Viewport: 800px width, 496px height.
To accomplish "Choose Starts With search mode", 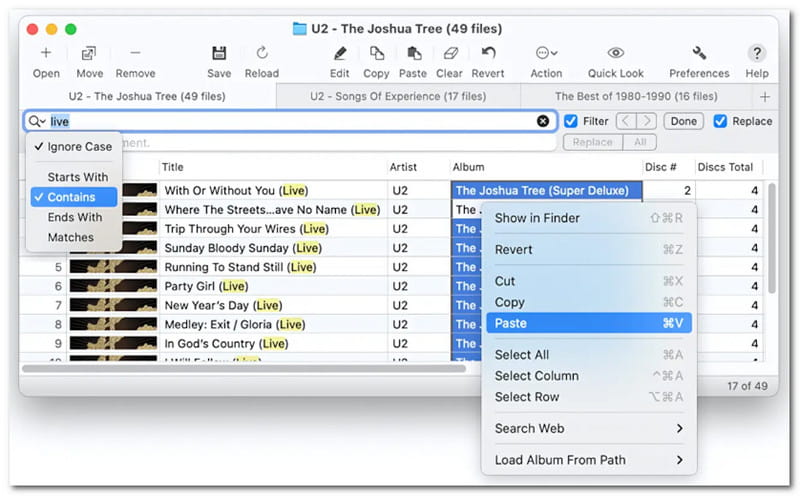I will 73,177.
